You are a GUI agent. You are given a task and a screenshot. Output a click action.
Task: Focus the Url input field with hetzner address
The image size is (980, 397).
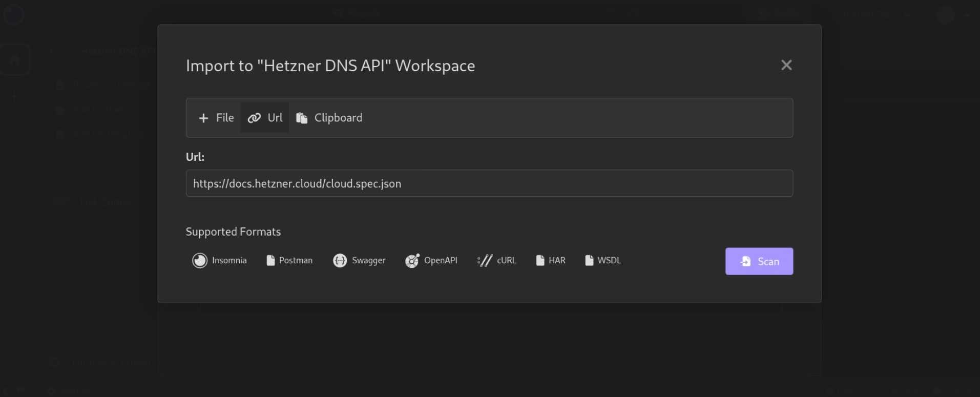[489, 183]
